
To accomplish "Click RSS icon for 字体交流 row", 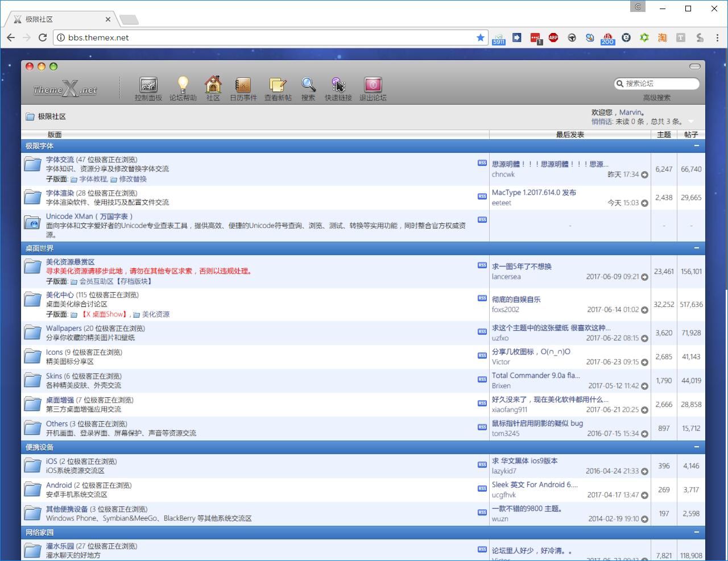I will (x=482, y=163).
